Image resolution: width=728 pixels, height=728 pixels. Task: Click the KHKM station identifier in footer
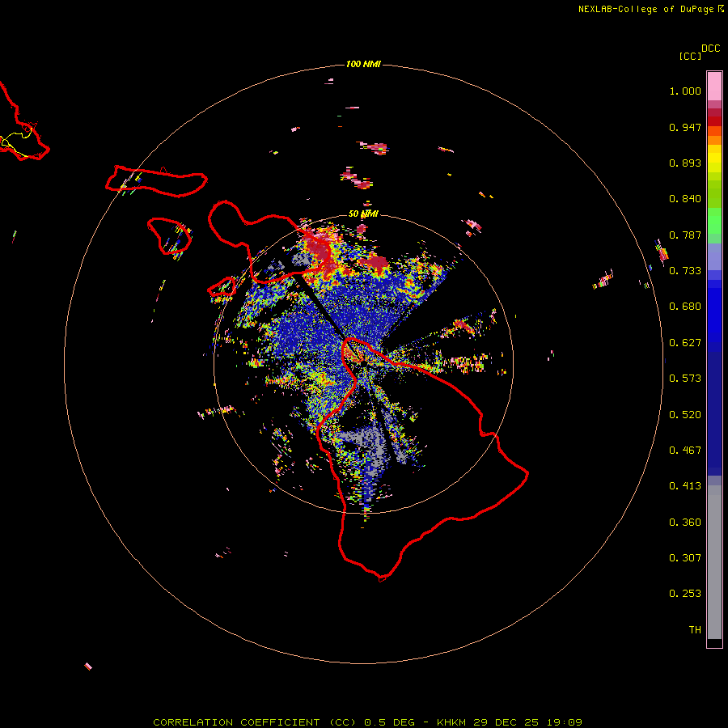451,722
